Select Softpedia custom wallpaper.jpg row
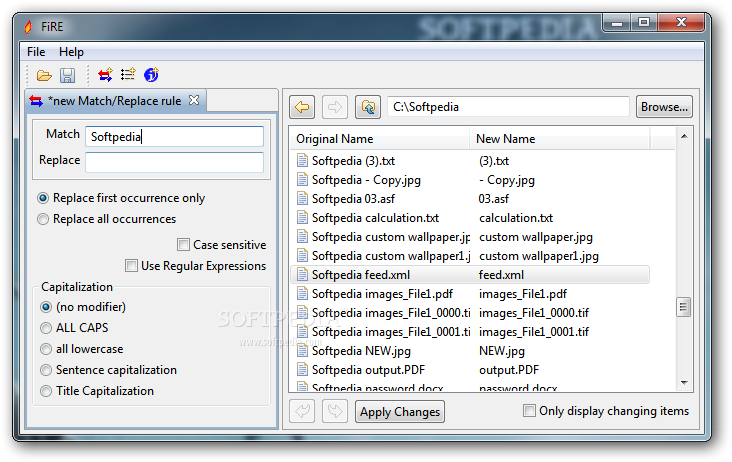Viewport: 732px width, 462px height. coord(470,237)
